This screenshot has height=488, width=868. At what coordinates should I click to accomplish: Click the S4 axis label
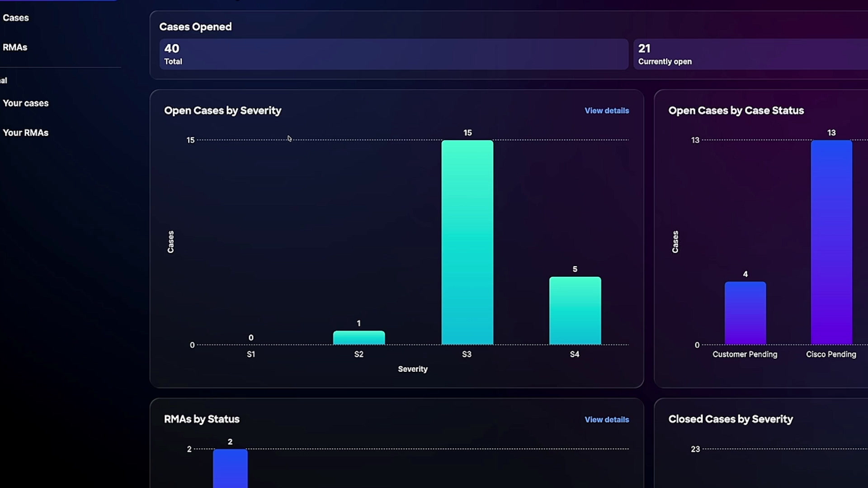click(575, 354)
